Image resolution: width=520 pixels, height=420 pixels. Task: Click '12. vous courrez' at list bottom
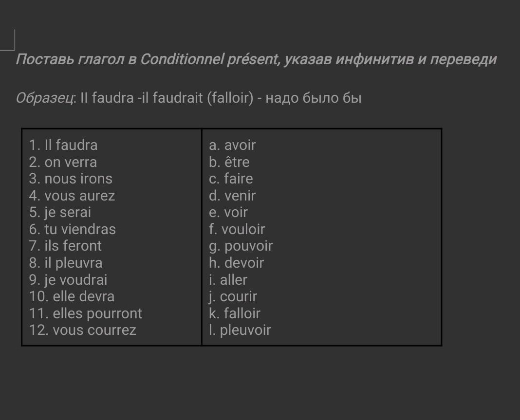[x=82, y=330]
